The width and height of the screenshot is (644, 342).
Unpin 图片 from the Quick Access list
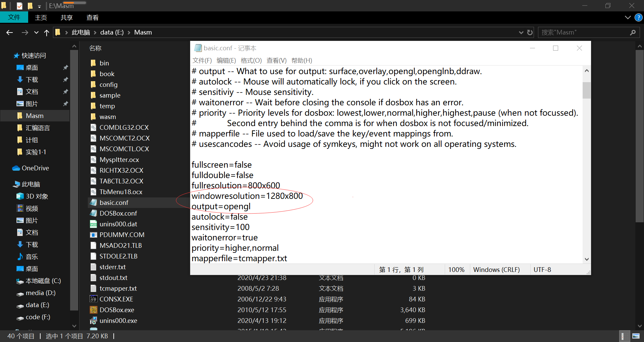pos(66,104)
